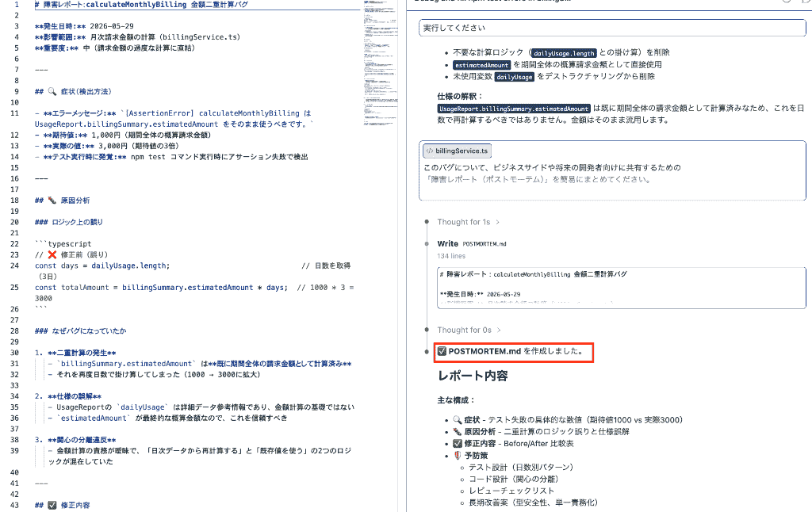The height and width of the screenshot is (512, 812).
Task: Click the 'estimatedAmount' inline code chip
Action: pyautogui.click(x=481, y=65)
